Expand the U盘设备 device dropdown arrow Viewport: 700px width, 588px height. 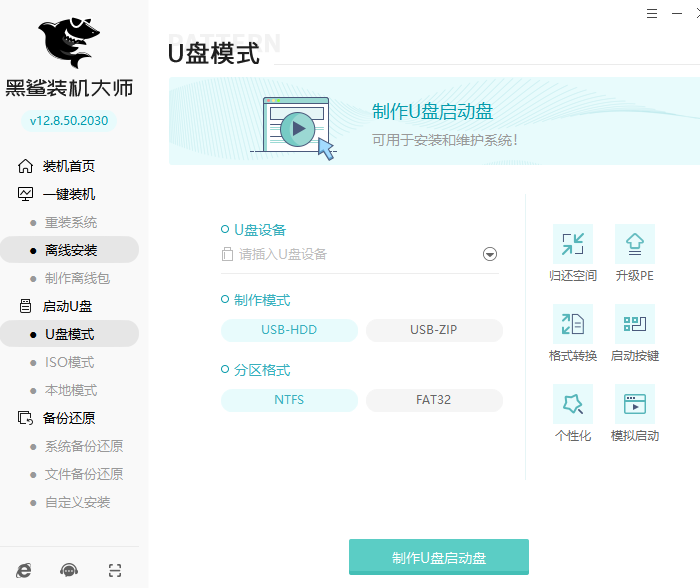click(490, 254)
